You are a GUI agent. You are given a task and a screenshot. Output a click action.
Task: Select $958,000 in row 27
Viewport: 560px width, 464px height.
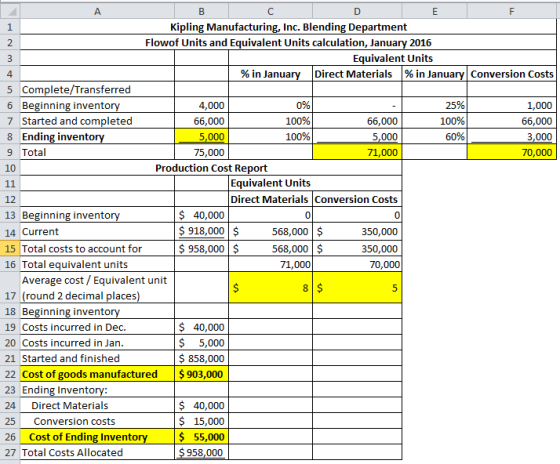(201, 452)
